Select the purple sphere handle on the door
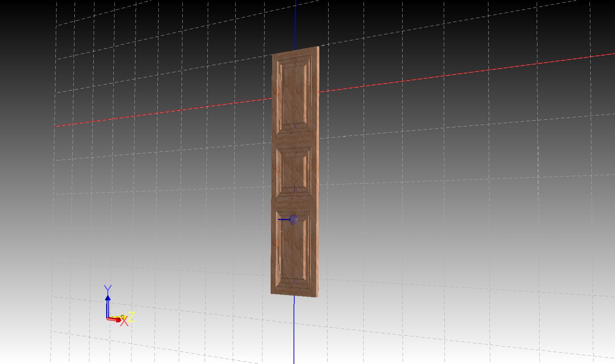615x364 pixels. pyautogui.click(x=294, y=220)
